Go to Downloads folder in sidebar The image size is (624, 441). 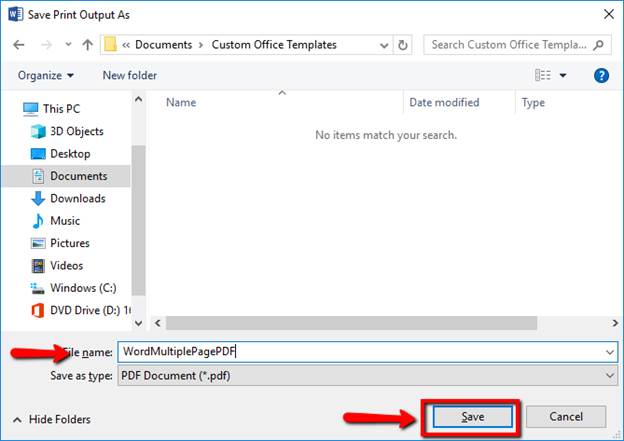77,198
